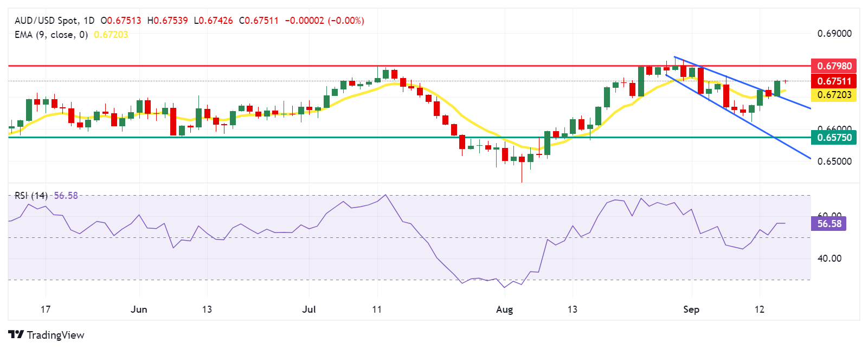Click the TradingView logo icon
Screen dimensions: 868x349
[16, 335]
